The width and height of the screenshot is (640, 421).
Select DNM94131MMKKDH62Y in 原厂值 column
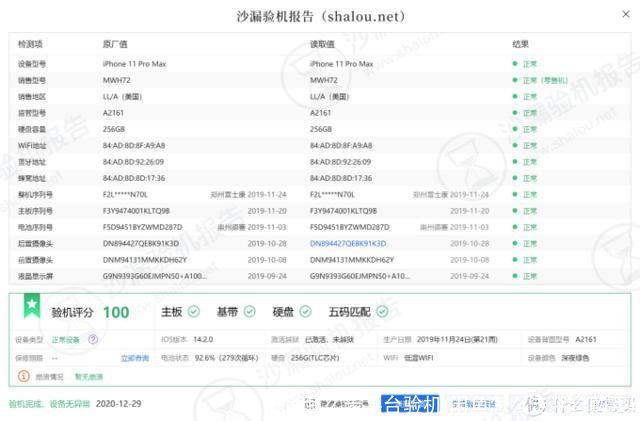click(145, 260)
